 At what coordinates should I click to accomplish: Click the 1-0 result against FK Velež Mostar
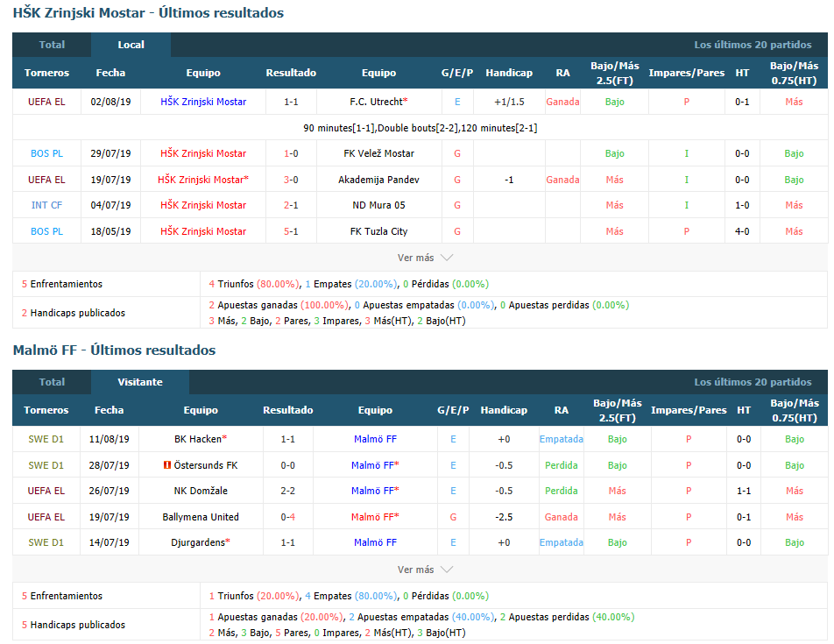(x=291, y=153)
